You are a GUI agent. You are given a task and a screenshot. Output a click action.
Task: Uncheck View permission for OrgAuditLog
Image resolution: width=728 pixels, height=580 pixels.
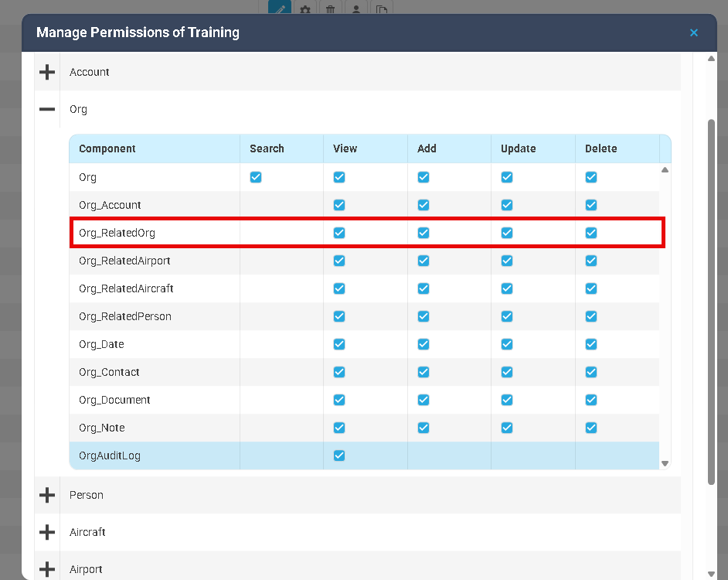(339, 455)
